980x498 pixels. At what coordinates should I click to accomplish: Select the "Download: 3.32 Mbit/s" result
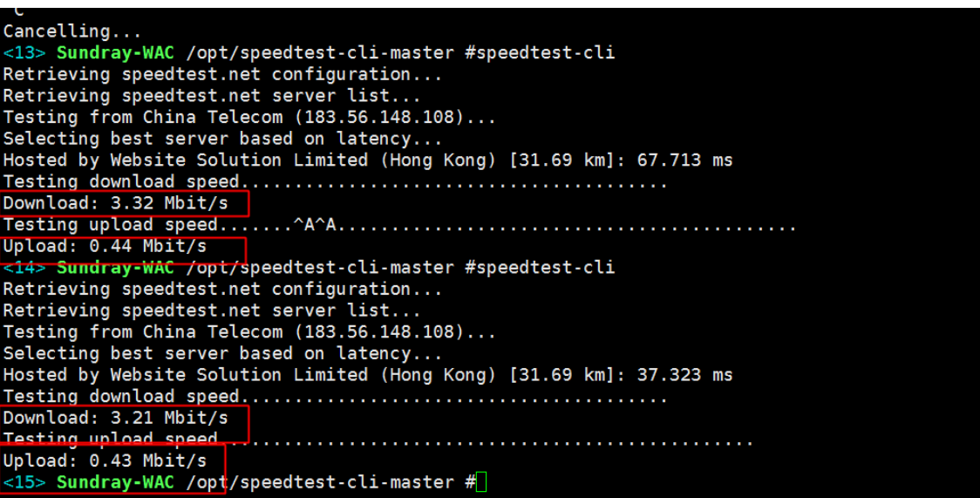click(116, 204)
